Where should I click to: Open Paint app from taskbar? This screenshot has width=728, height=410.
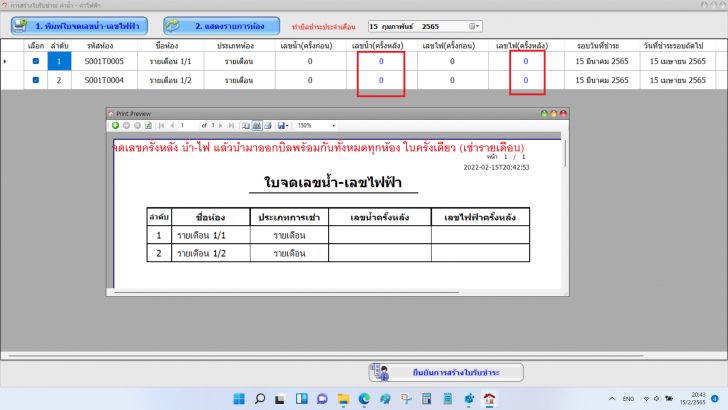click(385, 399)
